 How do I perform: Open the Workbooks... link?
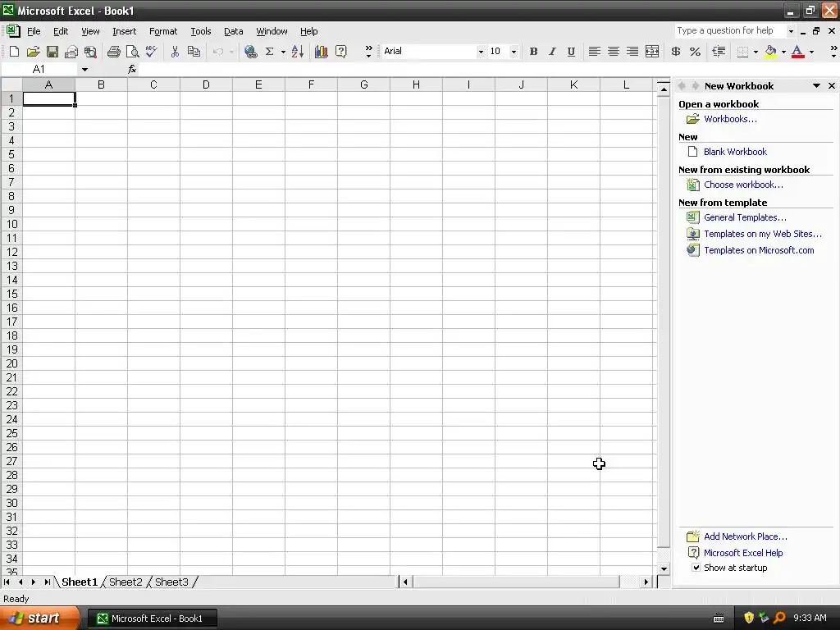tap(730, 119)
